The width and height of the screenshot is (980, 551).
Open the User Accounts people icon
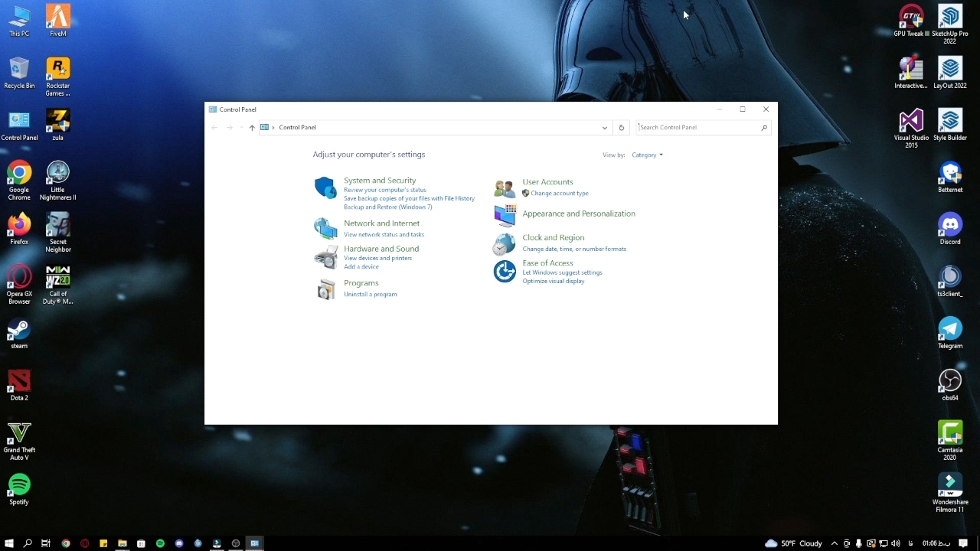(505, 187)
